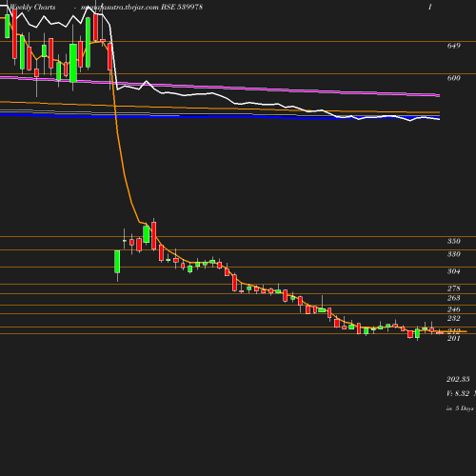
Task: Click the 304 price level label
Action: point(454,271)
